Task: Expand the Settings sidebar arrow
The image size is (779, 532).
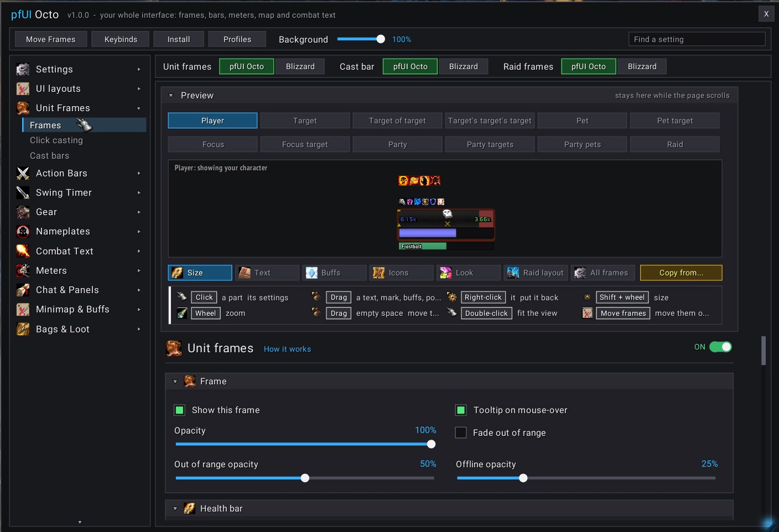Action: coord(139,69)
